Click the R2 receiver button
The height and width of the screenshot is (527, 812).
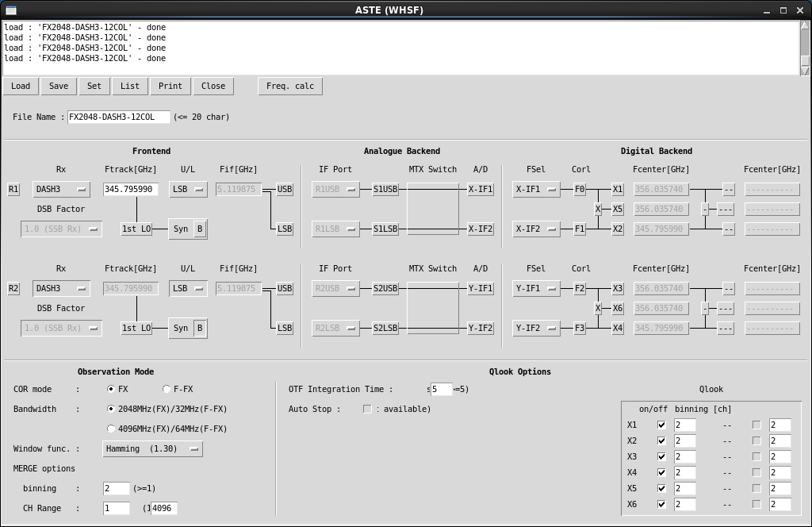[x=13, y=288]
